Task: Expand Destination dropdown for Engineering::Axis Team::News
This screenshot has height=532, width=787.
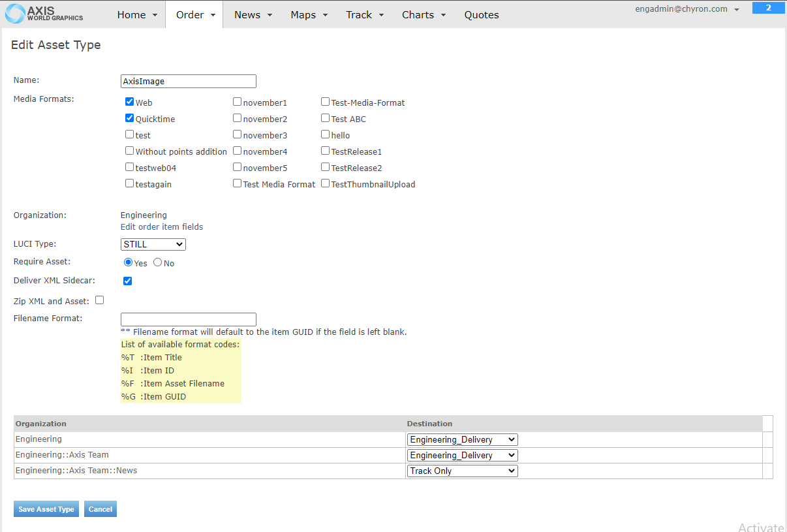Action: tap(462, 471)
